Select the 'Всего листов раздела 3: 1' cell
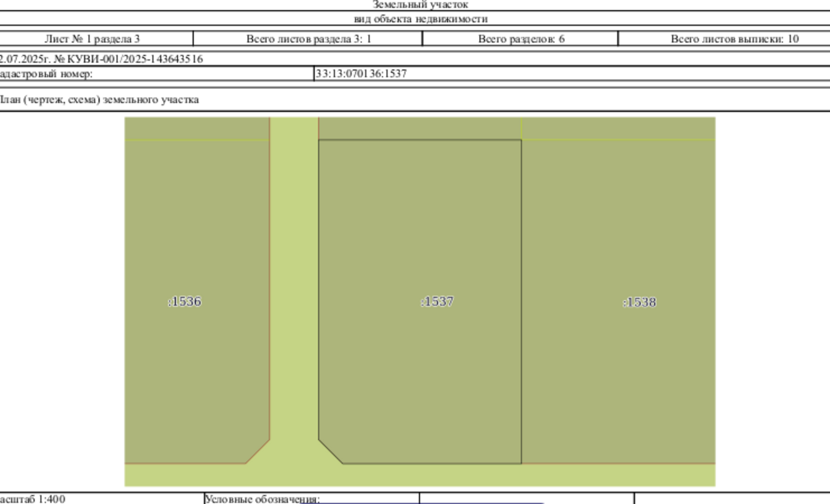This screenshot has width=830, height=504. click(309, 39)
